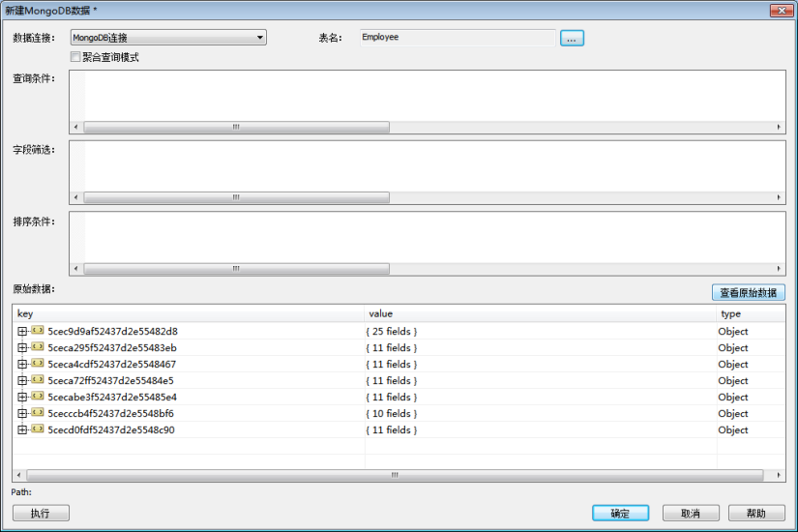Expand the 5cecccb4f52437d2e5548bf6 tree node

pyautogui.click(x=22, y=413)
